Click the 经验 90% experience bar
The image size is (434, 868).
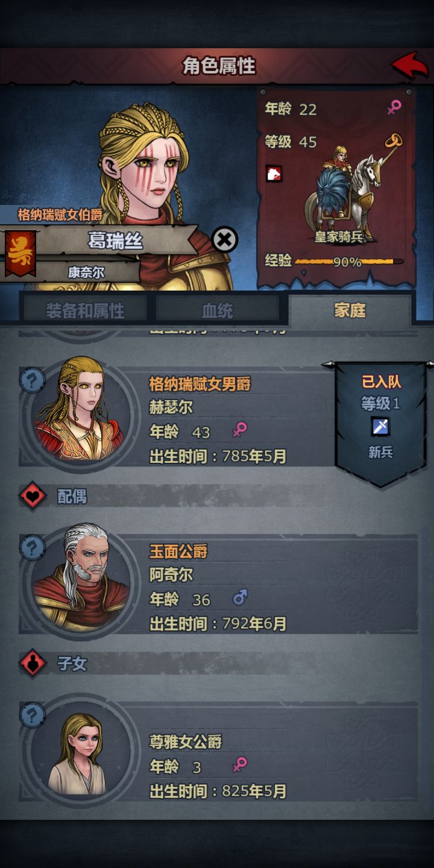pos(348,262)
